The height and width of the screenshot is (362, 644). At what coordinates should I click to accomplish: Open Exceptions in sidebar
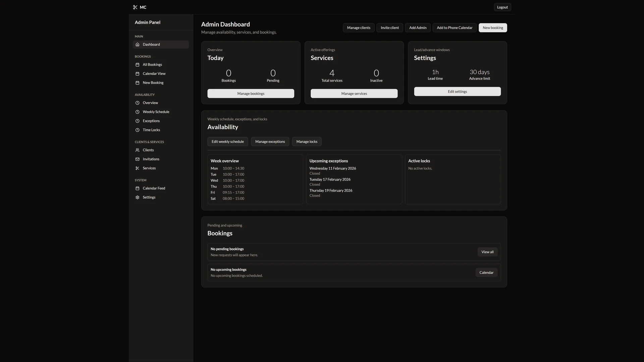(161, 121)
